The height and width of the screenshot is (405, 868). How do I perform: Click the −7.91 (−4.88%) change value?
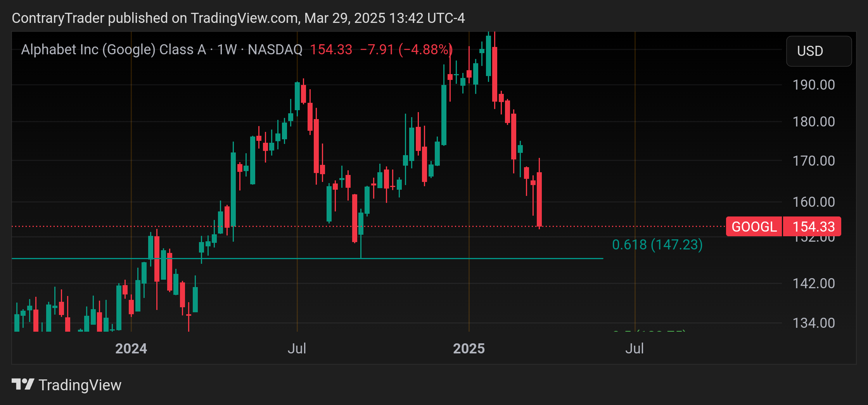406,50
